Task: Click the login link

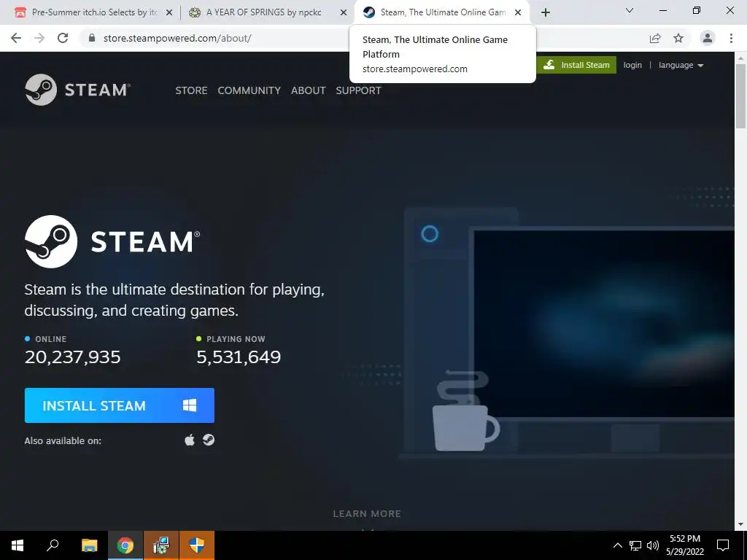Action: coord(632,65)
